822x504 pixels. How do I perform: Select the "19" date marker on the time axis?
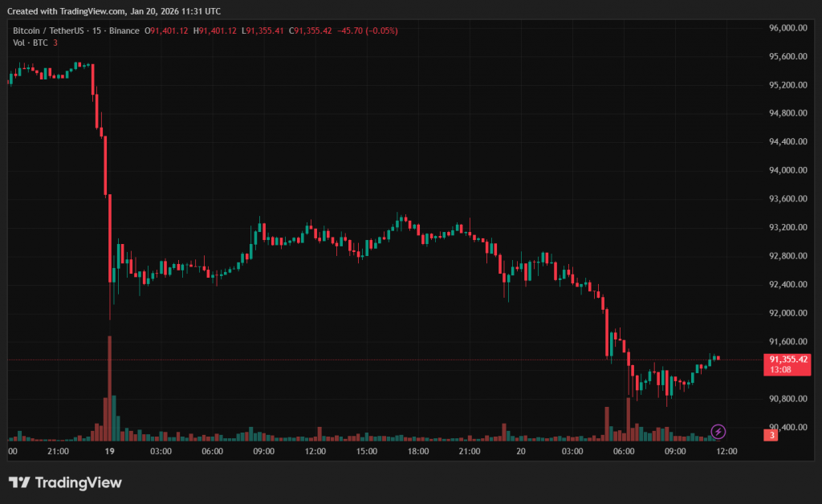point(110,451)
